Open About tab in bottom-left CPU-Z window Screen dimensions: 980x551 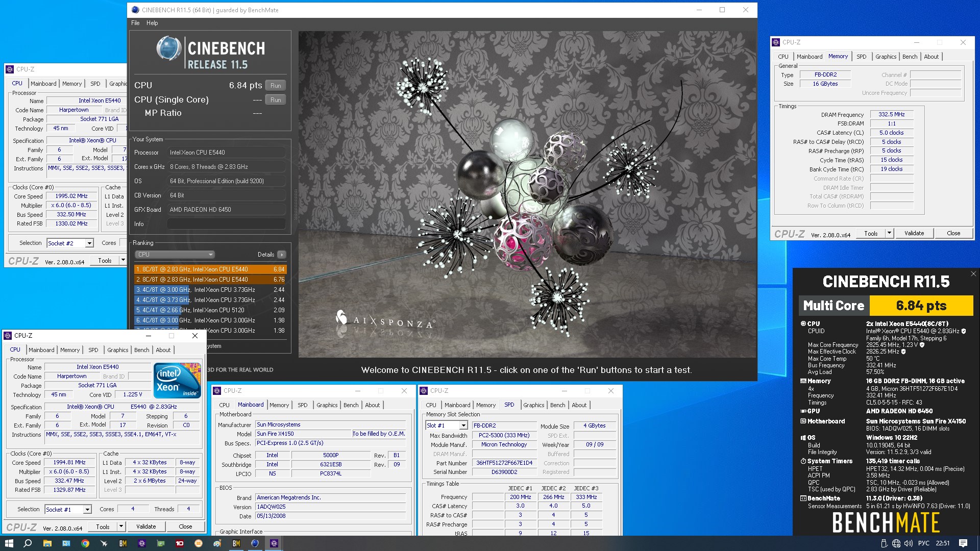coord(163,350)
